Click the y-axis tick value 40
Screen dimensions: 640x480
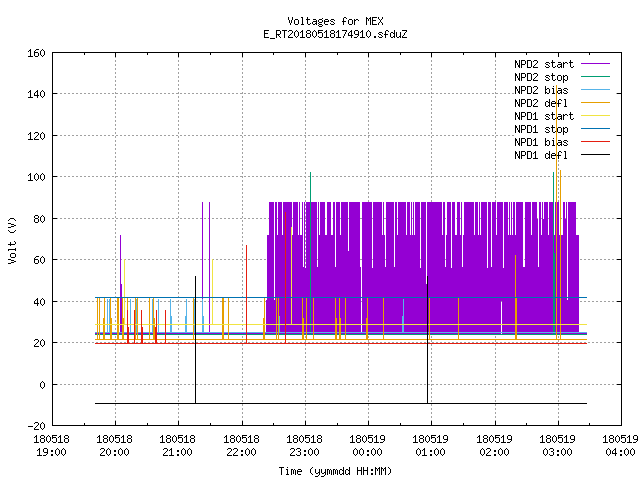click(39, 302)
